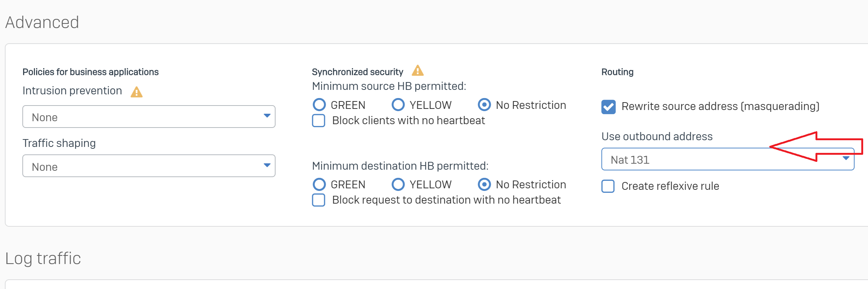Open the Intrusion prevention dropdown arrow
This screenshot has height=289, width=868.
[x=267, y=116]
